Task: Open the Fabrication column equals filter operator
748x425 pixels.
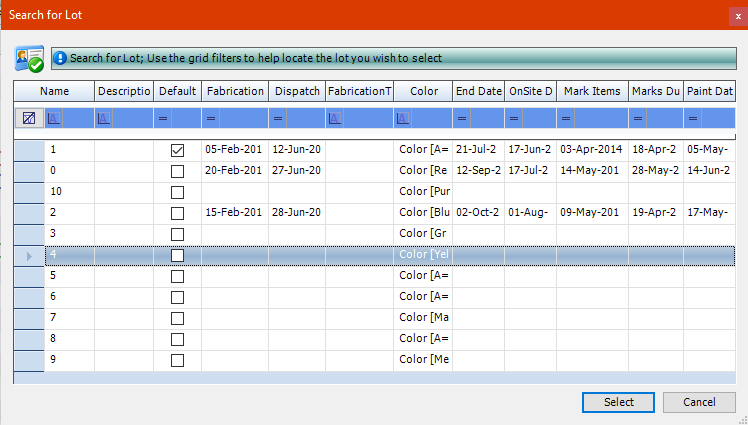Action: tap(211, 118)
